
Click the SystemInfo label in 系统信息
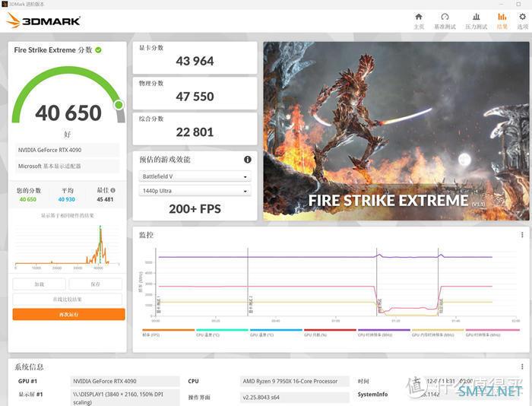click(372, 395)
